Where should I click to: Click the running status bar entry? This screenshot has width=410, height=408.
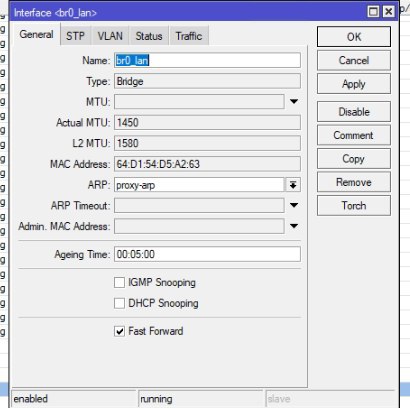pyautogui.click(x=201, y=399)
